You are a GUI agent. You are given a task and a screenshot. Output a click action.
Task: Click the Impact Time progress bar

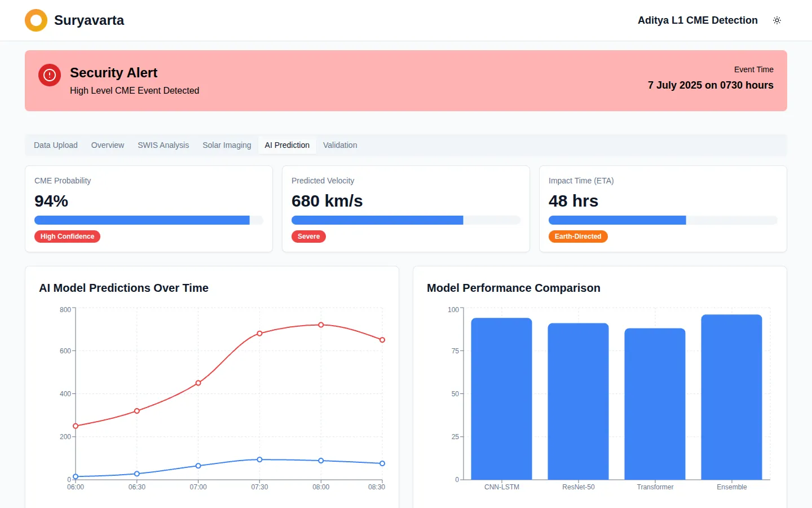coord(663,220)
